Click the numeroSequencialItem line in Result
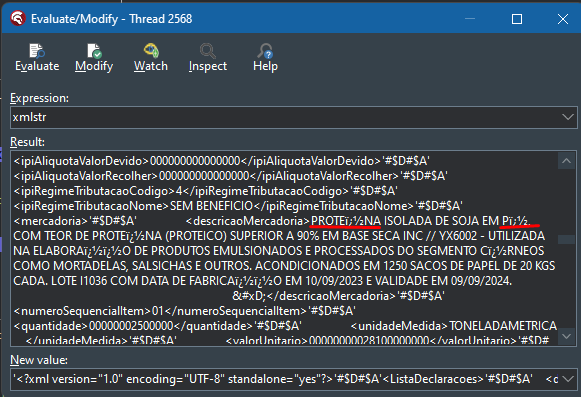581x397 pixels. [184, 311]
